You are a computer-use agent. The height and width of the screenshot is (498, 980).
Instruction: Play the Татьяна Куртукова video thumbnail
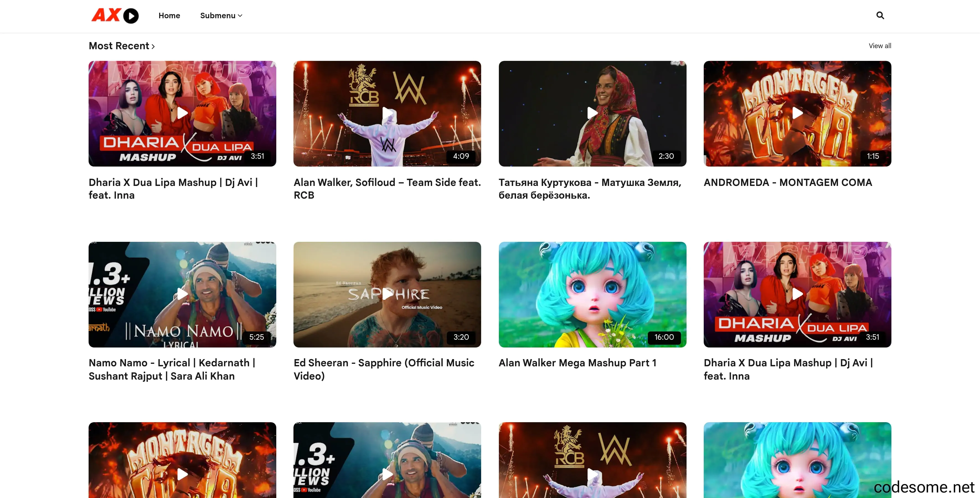click(592, 113)
